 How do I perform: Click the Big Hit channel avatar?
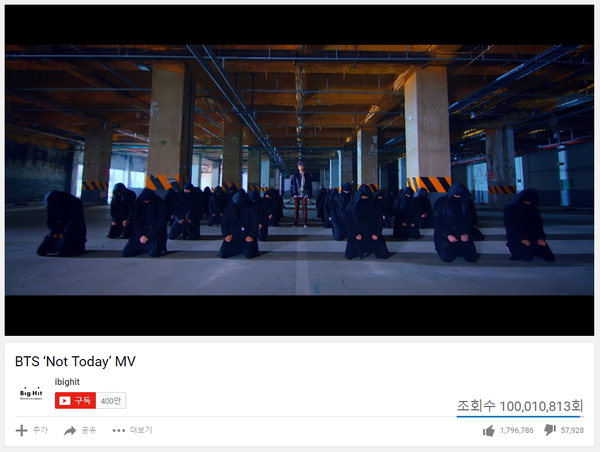[x=31, y=393]
